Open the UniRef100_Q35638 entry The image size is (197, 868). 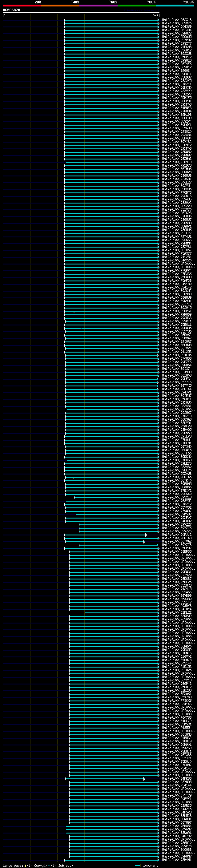pyautogui.click(x=177, y=128)
